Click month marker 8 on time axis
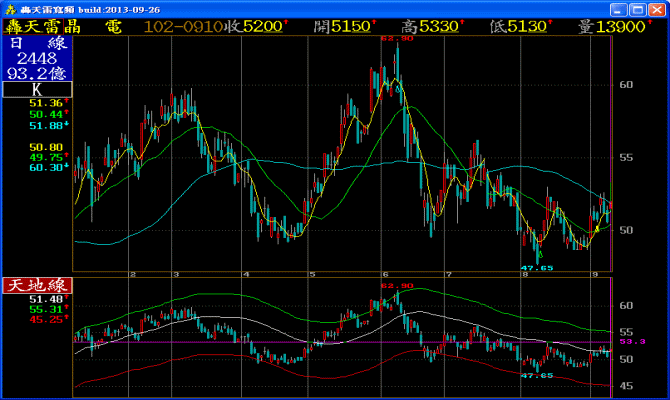This screenshot has width=670, height=400. (525, 274)
